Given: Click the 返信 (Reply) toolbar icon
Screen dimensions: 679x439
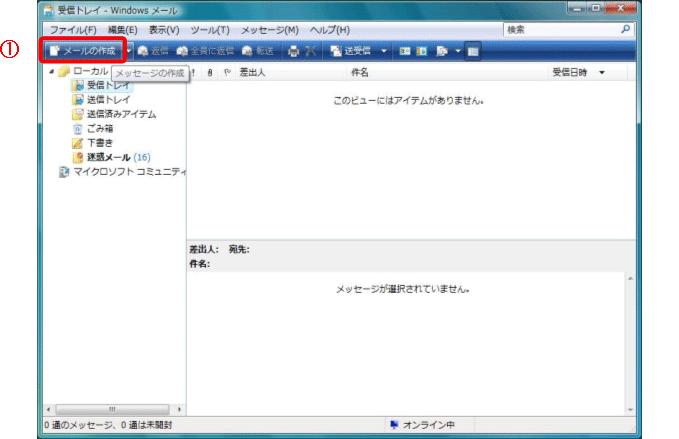Looking at the screenshot, I should click(153, 50).
